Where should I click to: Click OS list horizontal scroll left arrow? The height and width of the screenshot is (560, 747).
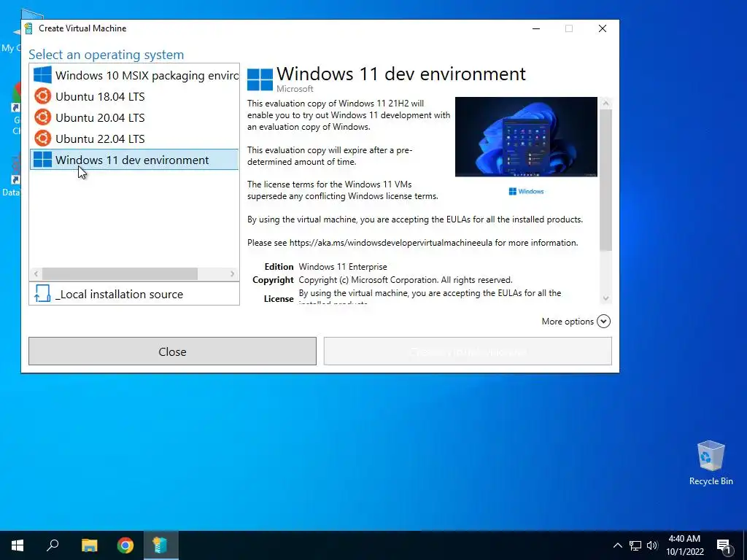pyautogui.click(x=36, y=274)
